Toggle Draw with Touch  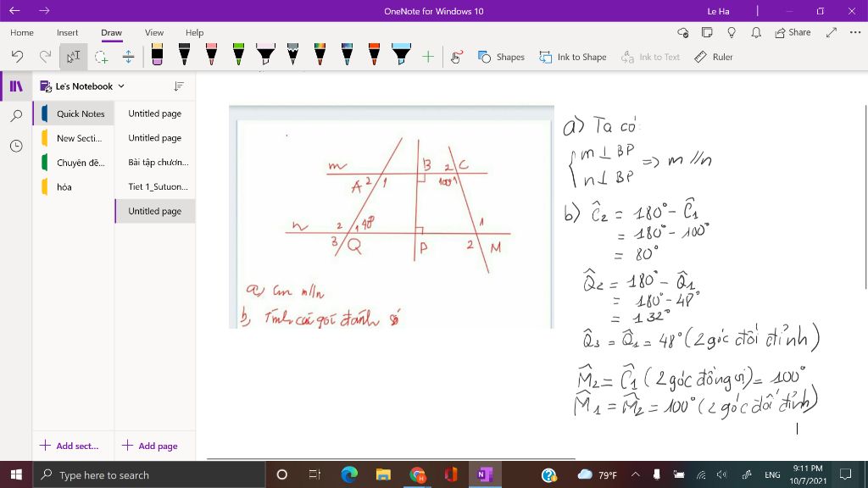(456, 57)
